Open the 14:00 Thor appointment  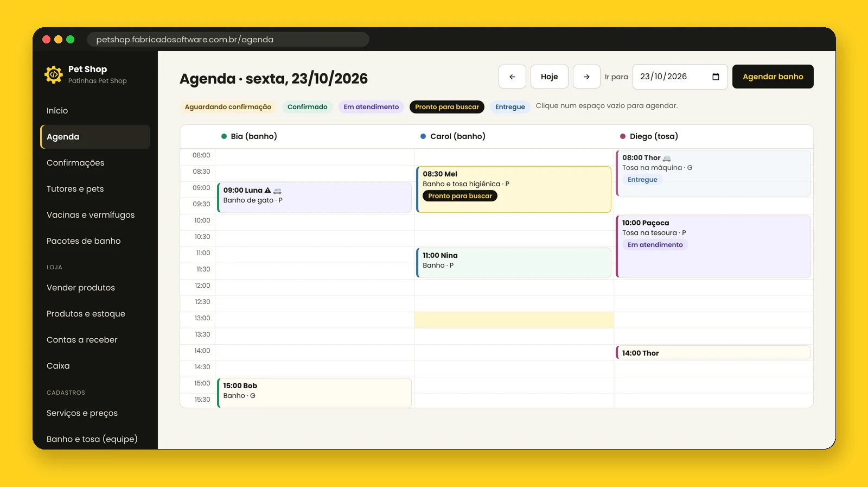click(713, 353)
